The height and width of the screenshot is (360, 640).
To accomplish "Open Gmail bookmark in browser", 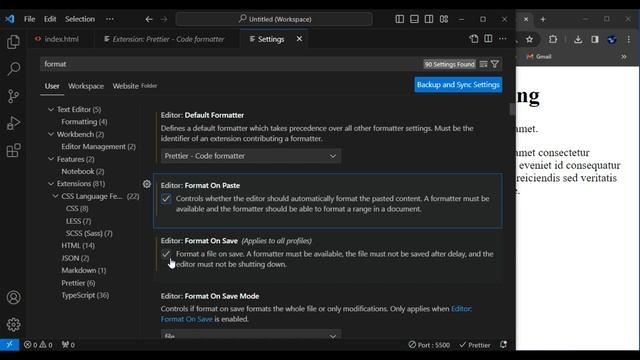I will (539, 57).
